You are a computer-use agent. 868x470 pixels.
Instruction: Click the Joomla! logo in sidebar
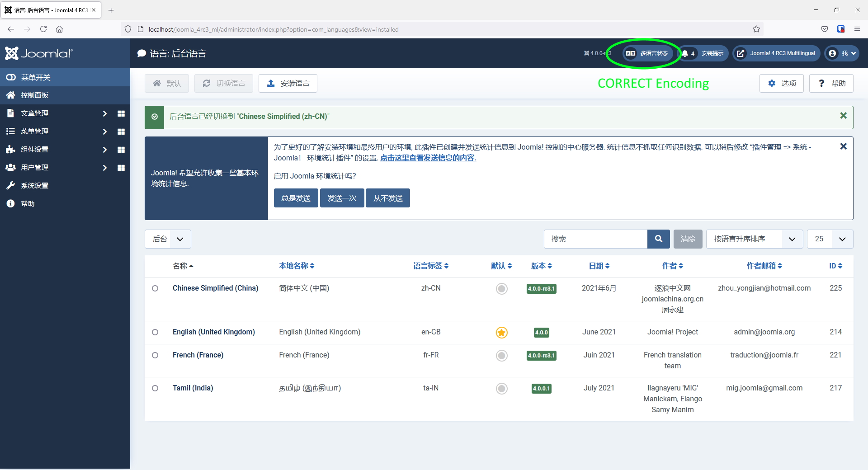[x=39, y=53]
